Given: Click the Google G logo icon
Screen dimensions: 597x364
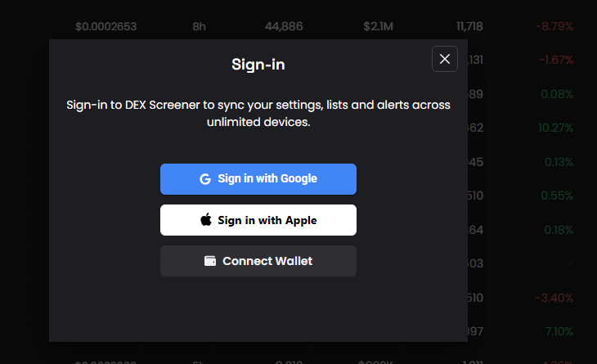Looking at the screenshot, I should (x=205, y=179).
